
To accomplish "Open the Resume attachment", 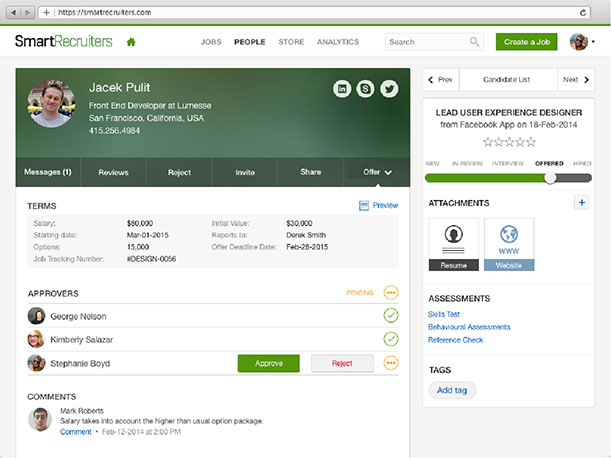I will coord(454,244).
